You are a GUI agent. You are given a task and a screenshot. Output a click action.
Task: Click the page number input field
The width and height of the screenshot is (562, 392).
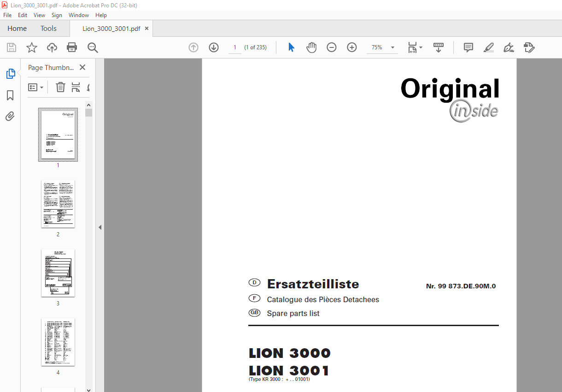235,47
